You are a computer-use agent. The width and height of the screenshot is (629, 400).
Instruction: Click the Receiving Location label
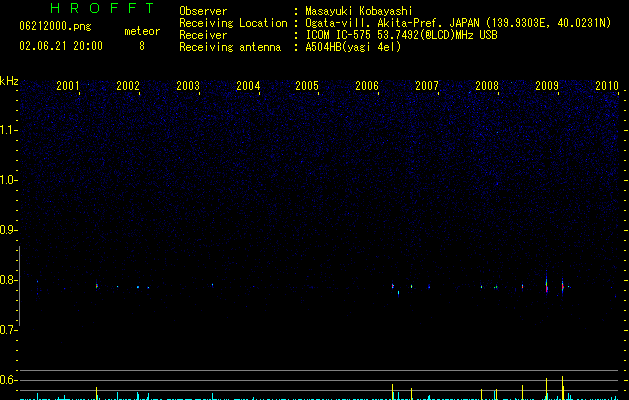pos(233,23)
